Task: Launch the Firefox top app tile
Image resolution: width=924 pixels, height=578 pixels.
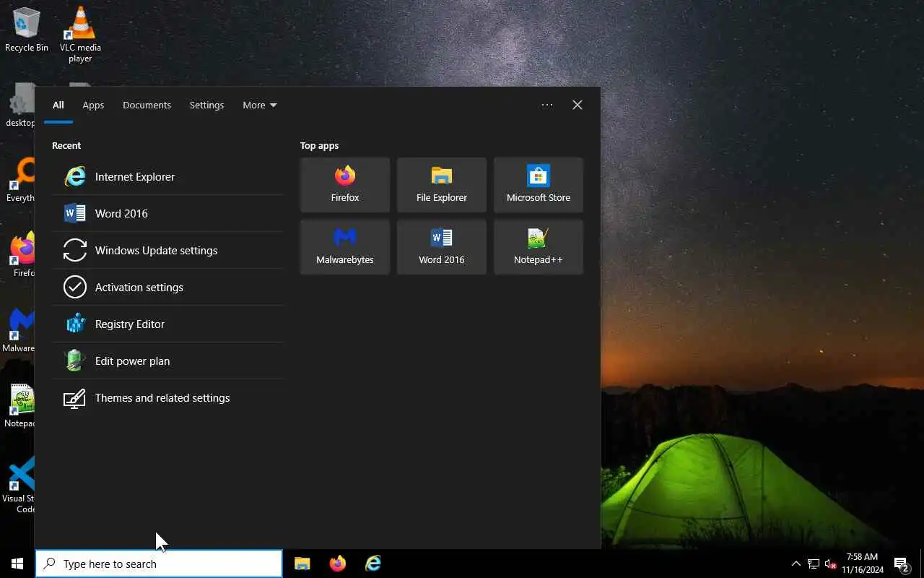Action: [x=345, y=185]
